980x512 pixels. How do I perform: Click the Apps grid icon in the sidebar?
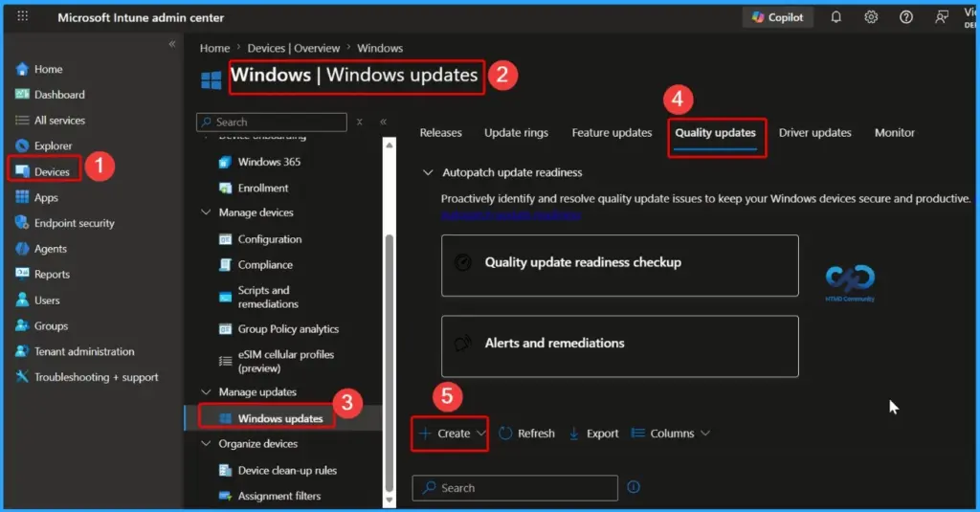(22, 197)
